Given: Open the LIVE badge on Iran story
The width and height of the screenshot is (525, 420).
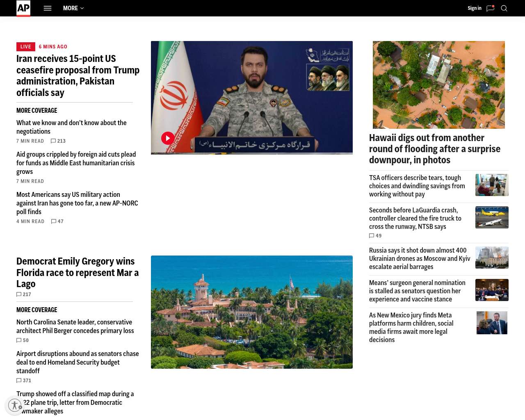Looking at the screenshot, I should tap(26, 47).
